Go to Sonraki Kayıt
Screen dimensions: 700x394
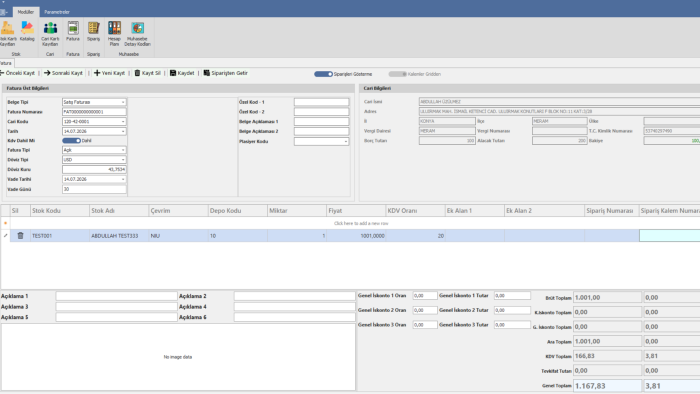click(63, 73)
